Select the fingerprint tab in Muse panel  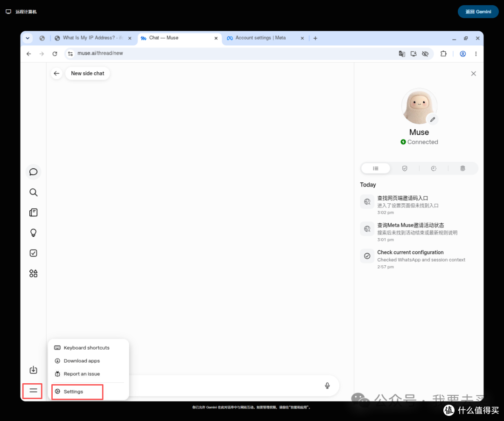pos(462,168)
